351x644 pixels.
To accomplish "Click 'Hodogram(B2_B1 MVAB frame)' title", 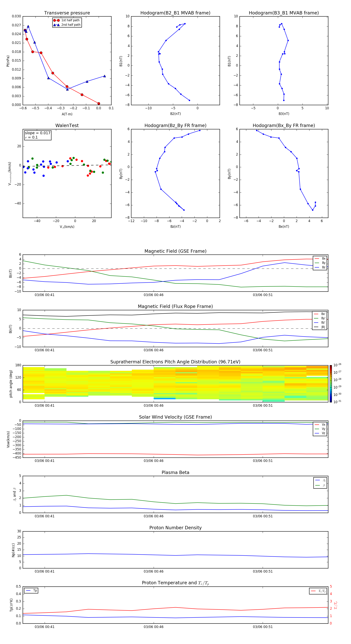I will 175,13.
